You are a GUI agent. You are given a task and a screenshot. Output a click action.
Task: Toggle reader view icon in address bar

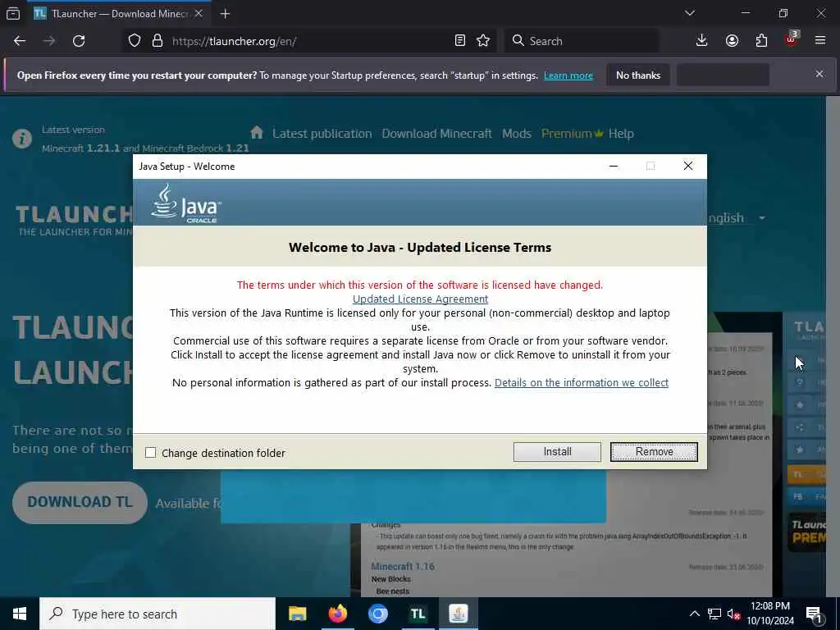(459, 41)
